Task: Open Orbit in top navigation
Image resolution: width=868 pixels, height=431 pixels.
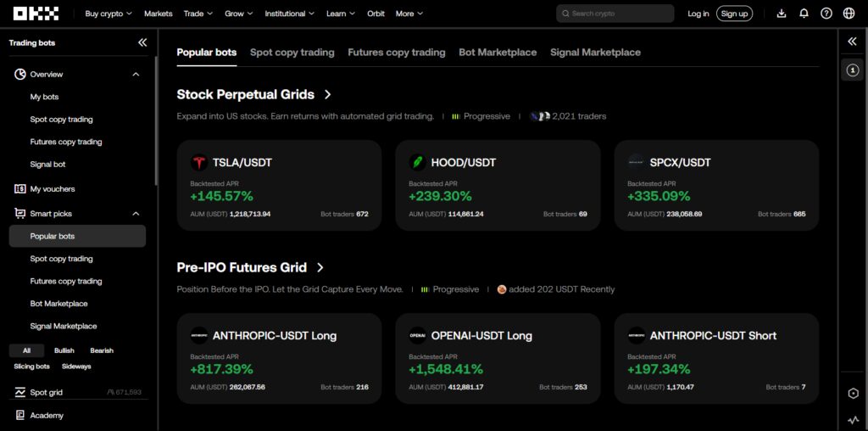Action: tap(376, 14)
